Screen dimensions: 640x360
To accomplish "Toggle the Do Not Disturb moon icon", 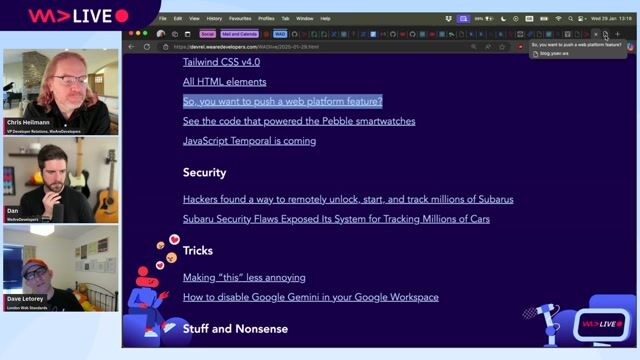I will (503, 19).
